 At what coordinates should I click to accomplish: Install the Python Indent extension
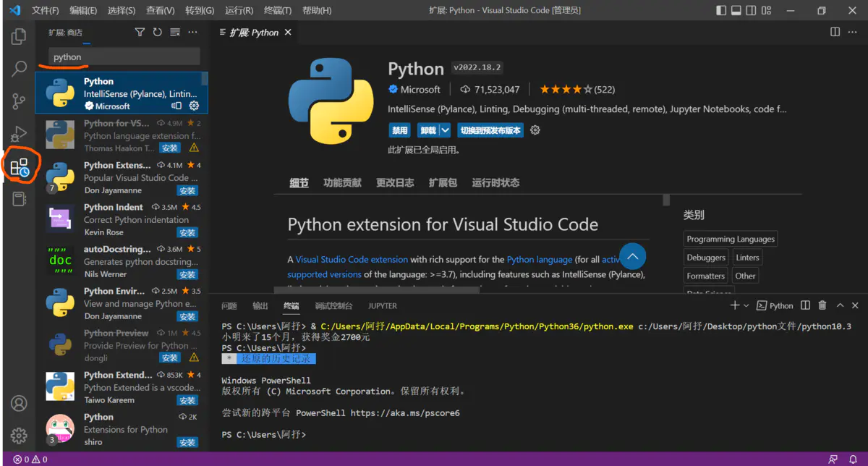coord(187,232)
